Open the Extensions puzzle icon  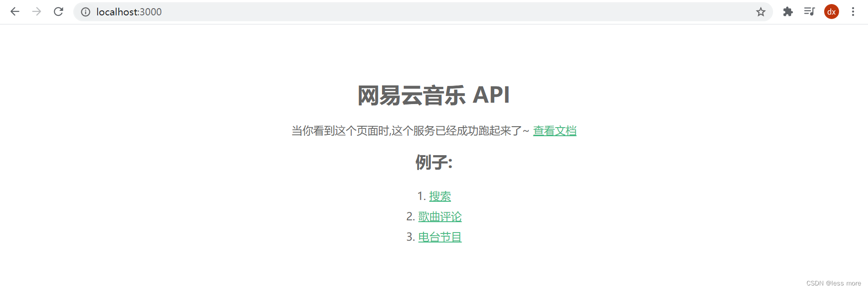coord(788,12)
